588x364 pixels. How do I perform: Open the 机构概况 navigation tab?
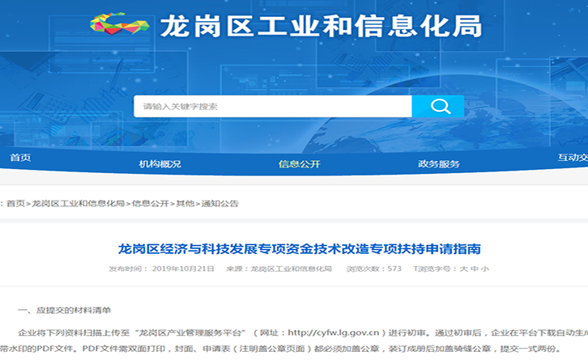coord(160,164)
